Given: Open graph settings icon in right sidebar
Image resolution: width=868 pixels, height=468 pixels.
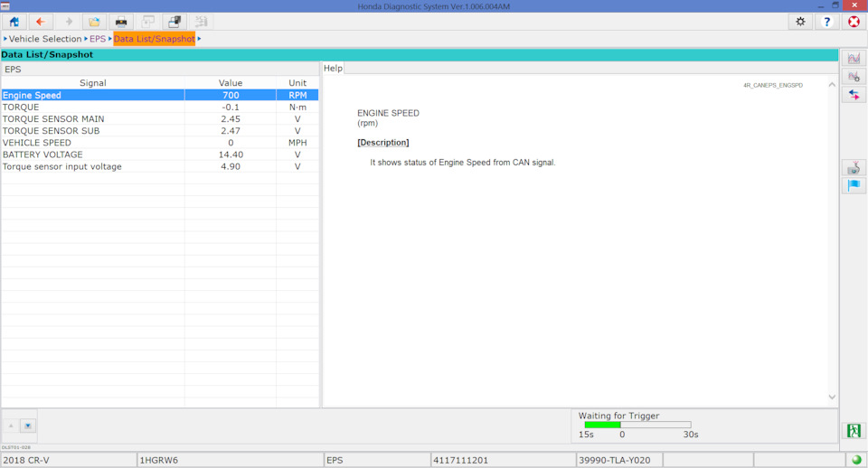Looking at the screenshot, I should (x=854, y=76).
